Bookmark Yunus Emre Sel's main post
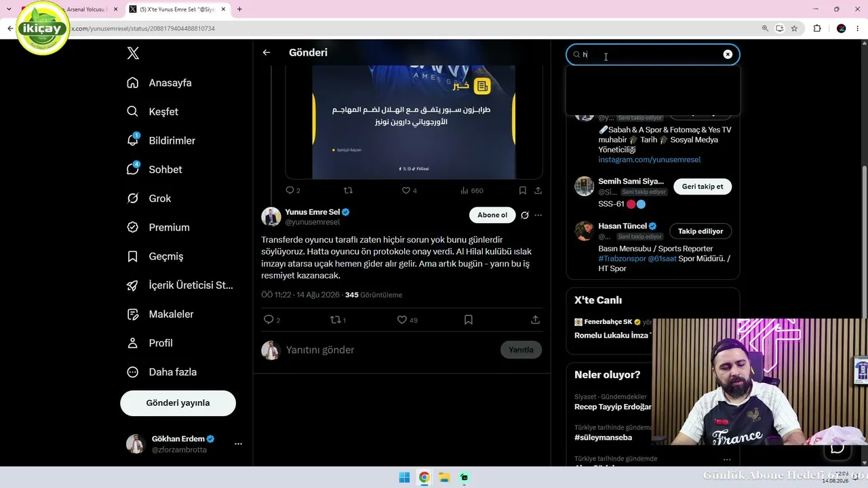The width and height of the screenshot is (868, 488). click(468, 320)
